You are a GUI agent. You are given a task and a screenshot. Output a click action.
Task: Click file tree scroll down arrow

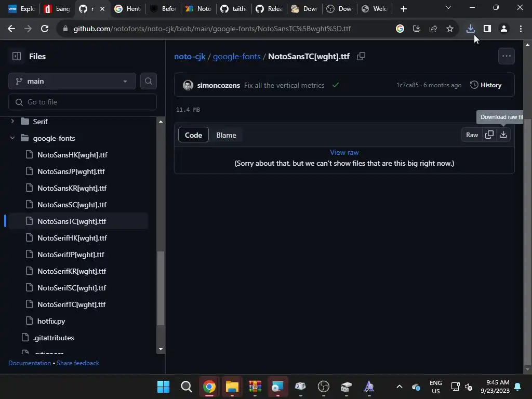161,349
